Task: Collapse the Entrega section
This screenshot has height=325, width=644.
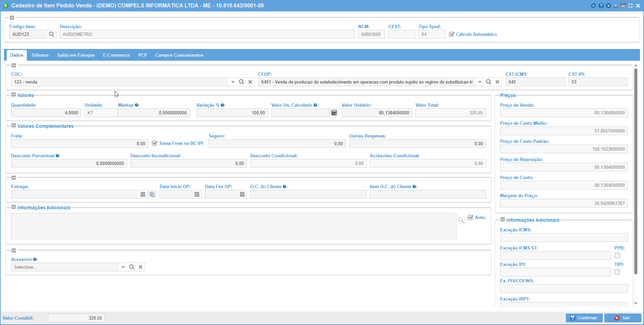Action: [14, 178]
